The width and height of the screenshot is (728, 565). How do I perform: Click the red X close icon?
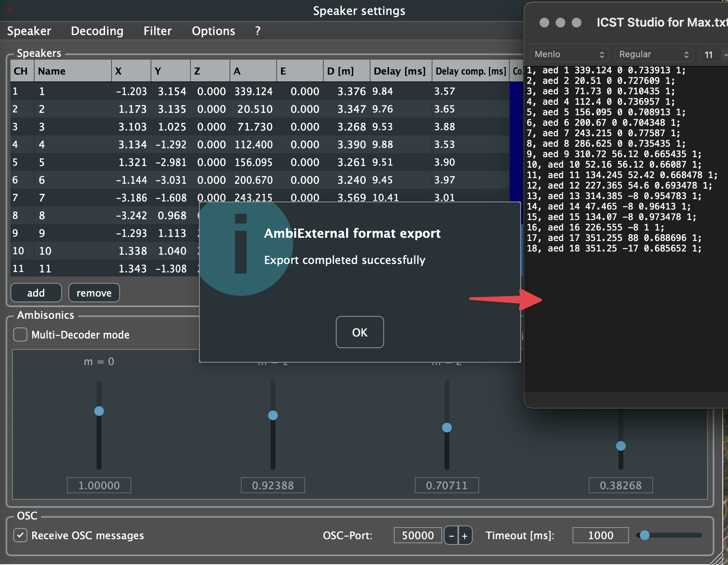(x=10, y=10)
